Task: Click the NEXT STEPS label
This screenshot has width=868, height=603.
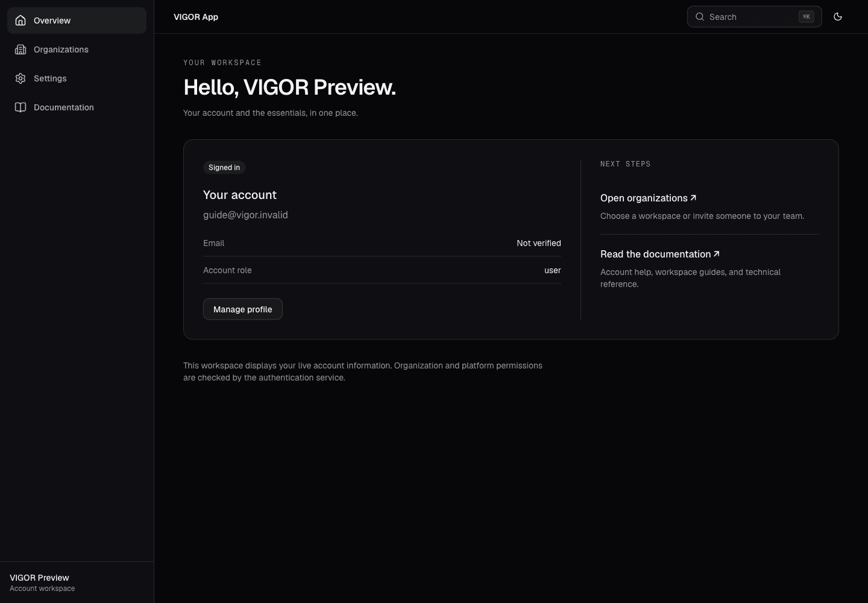Action: 625,164
